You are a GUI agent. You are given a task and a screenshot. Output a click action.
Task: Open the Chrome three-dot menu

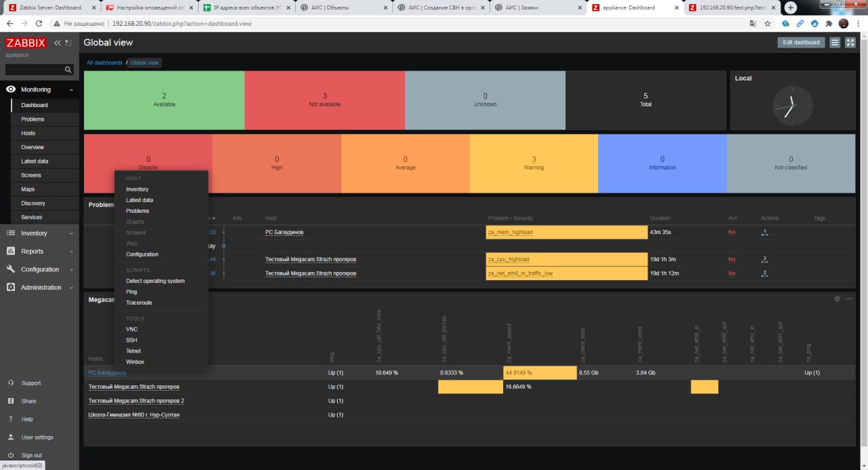(x=858, y=23)
